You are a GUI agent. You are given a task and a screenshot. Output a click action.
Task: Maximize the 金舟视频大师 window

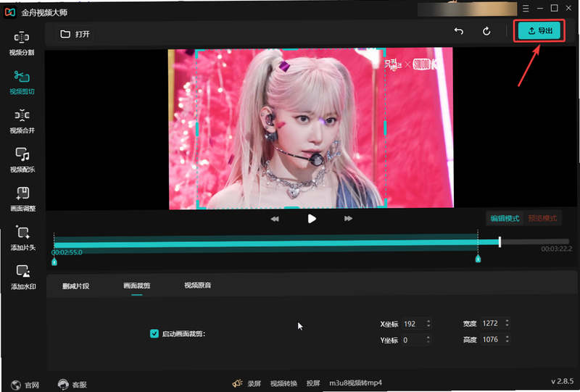554,8
